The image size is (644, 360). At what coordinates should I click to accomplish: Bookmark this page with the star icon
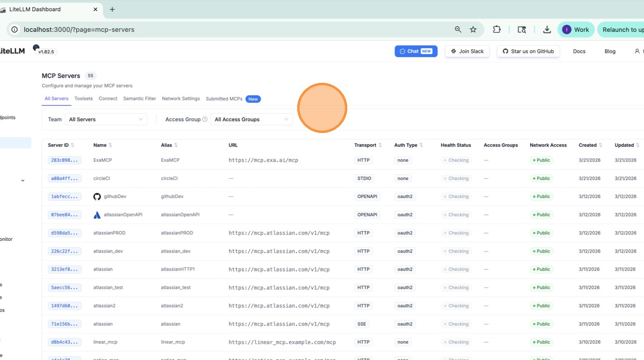(473, 29)
